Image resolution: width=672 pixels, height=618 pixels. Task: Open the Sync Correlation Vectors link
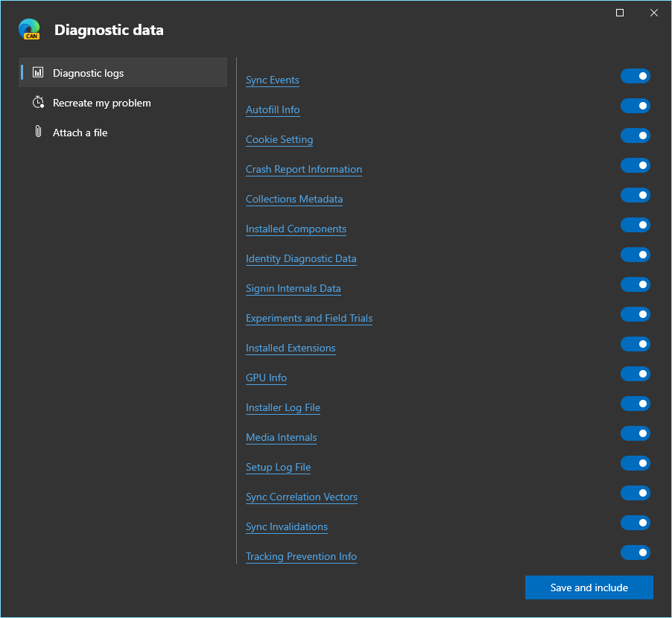[302, 497]
